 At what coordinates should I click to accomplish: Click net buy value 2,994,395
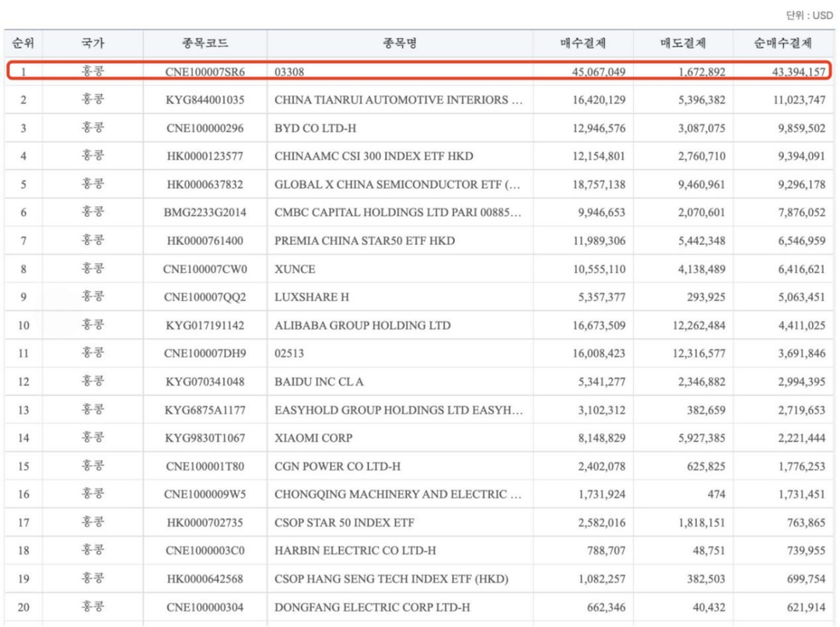(x=802, y=381)
